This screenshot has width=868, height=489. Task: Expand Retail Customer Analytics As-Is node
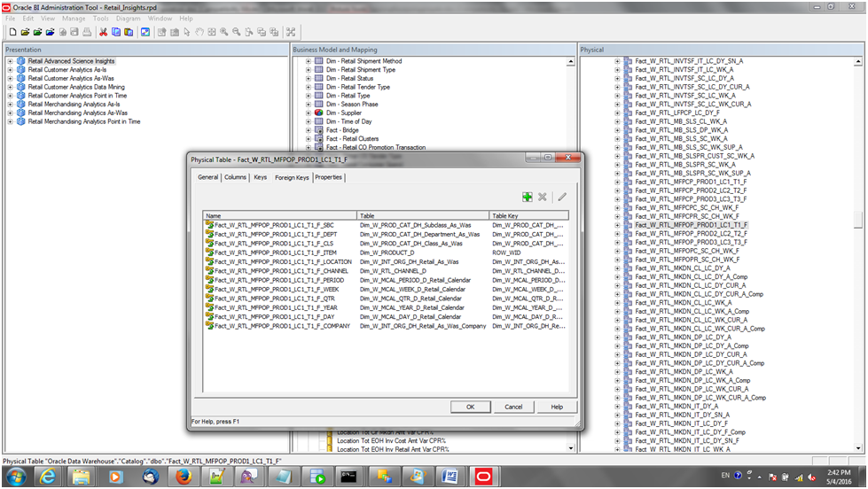point(10,70)
